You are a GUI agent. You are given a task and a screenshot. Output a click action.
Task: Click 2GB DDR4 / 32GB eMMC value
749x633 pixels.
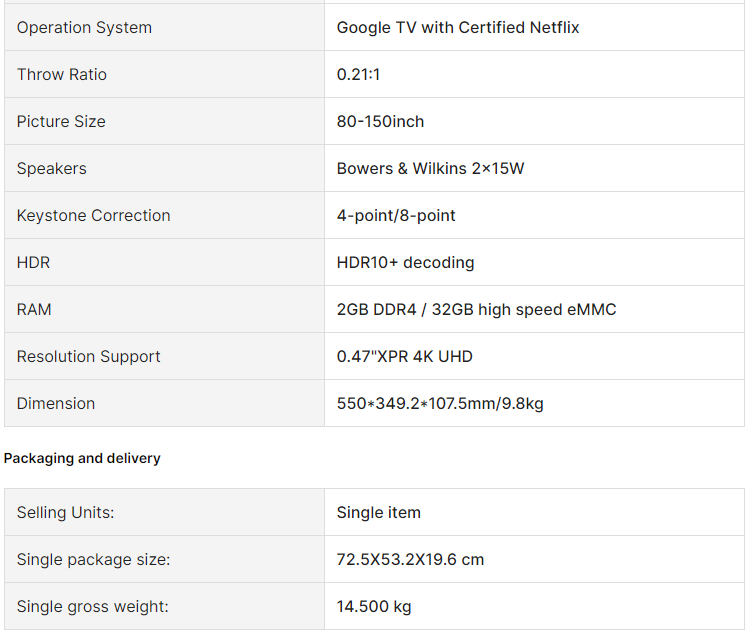point(476,310)
